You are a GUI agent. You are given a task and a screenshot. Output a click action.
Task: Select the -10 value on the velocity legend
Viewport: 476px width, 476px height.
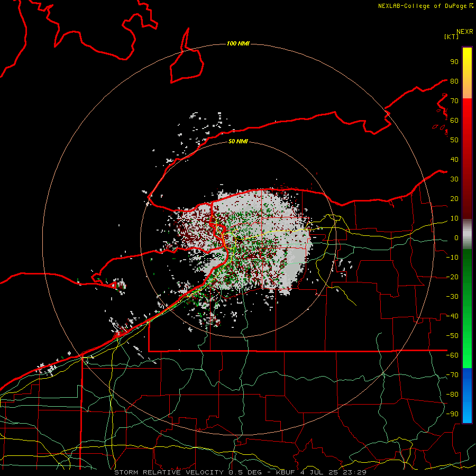pyautogui.click(x=452, y=258)
